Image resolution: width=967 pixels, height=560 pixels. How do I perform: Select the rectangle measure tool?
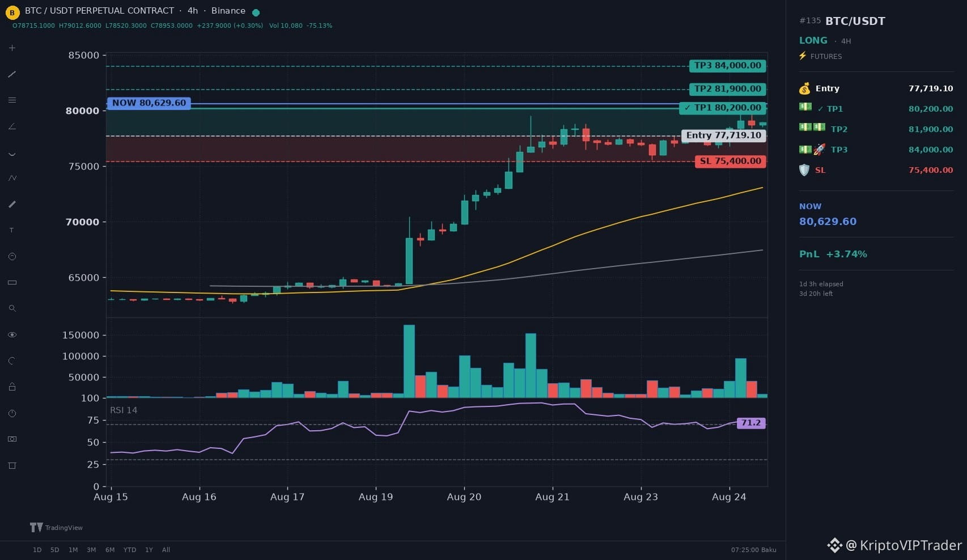pyautogui.click(x=12, y=282)
